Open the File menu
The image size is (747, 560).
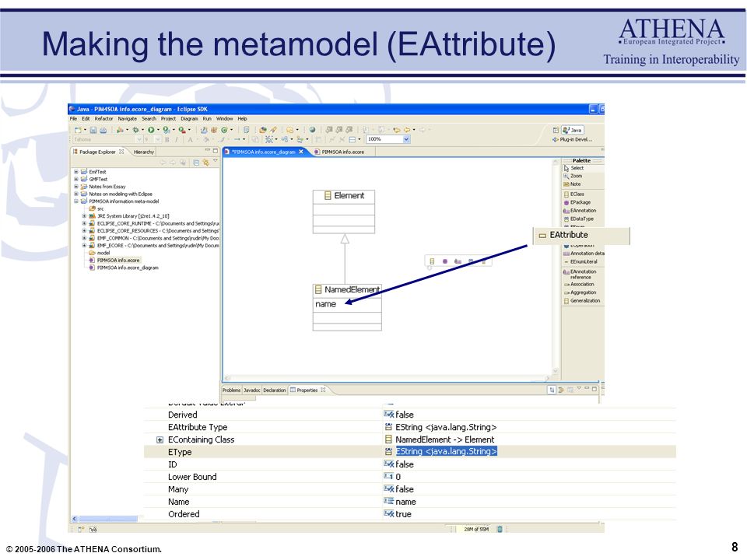73,119
